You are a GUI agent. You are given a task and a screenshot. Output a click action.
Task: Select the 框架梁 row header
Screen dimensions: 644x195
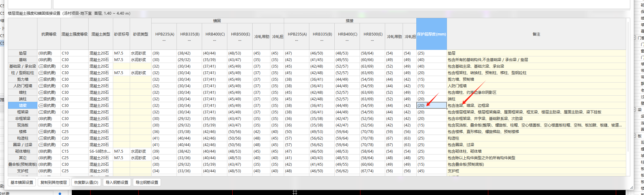[23, 112]
